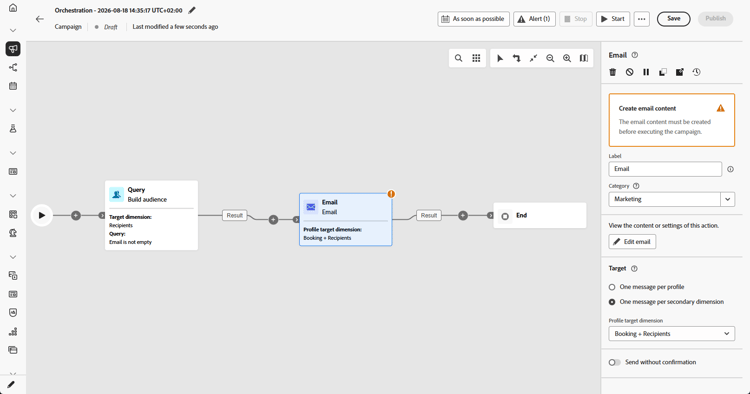Go to the Home icon in sidebar
The image size is (750, 394).
pyautogui.click(x=13, y=8)
